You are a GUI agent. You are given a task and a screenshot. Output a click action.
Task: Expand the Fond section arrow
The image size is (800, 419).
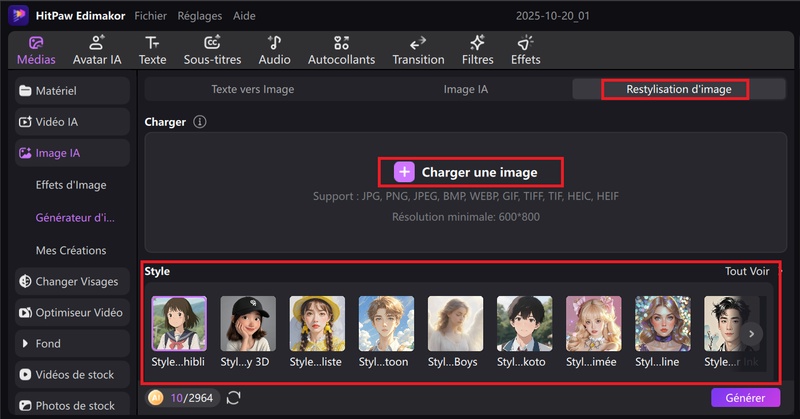tap(25, 343)
